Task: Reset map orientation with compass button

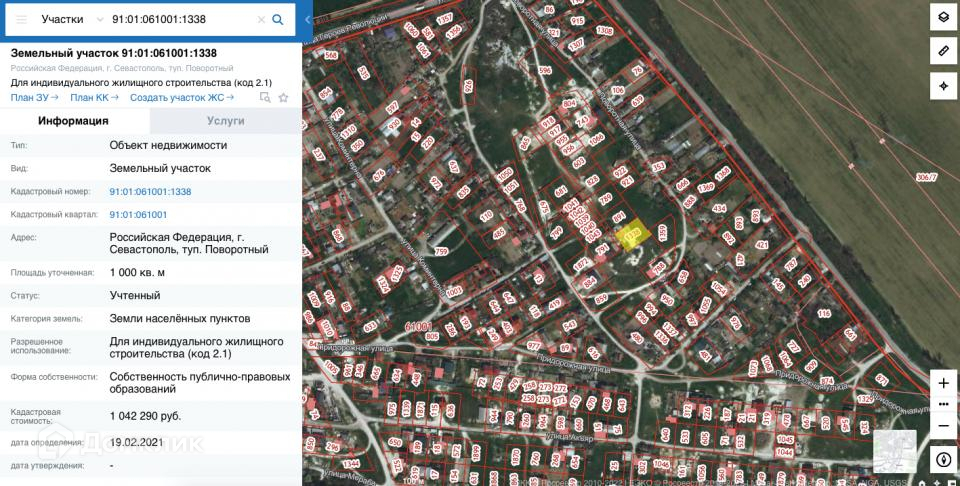Action: [943, 460]
